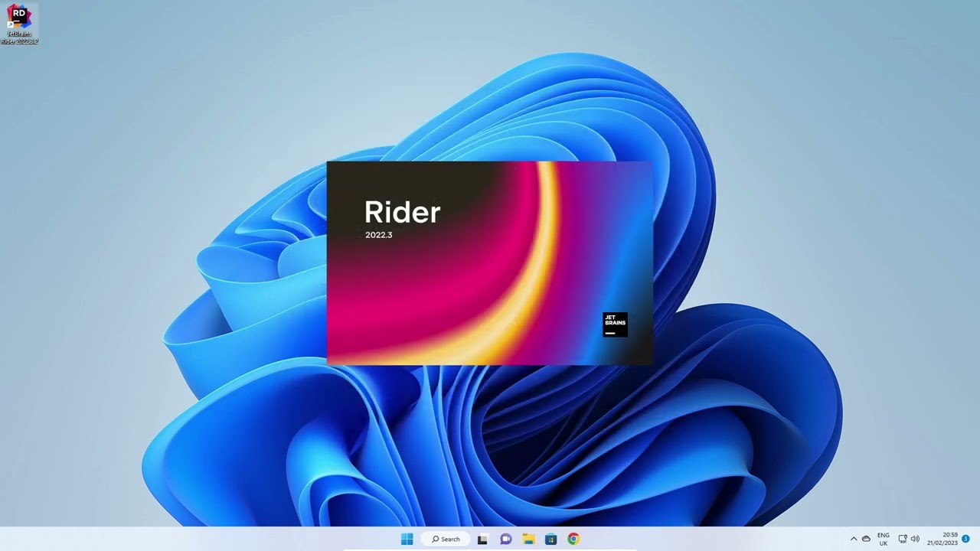Open the ENG UK language switcher
Screen dimensions: 980x551
pyautogui.click(x=884, y=539)
